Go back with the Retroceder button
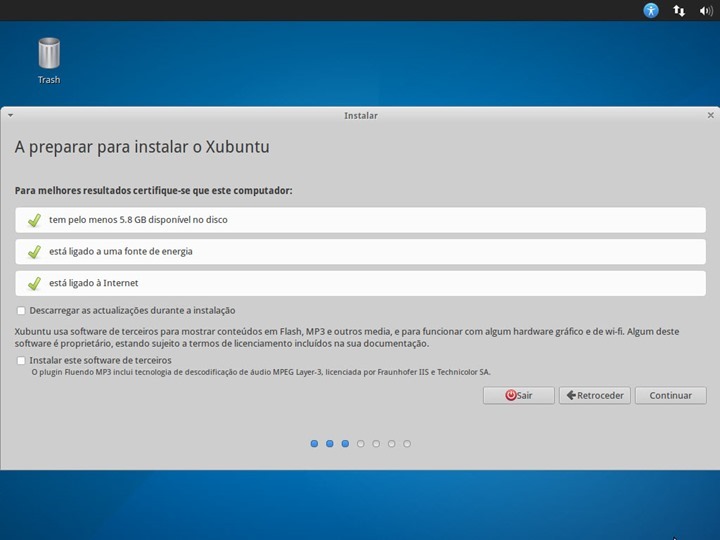 595,395
